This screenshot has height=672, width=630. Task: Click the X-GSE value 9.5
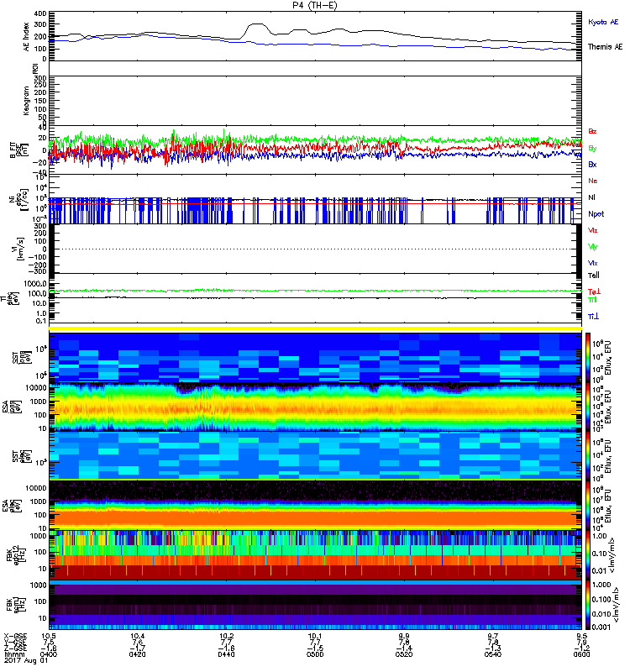click(581, 636)
